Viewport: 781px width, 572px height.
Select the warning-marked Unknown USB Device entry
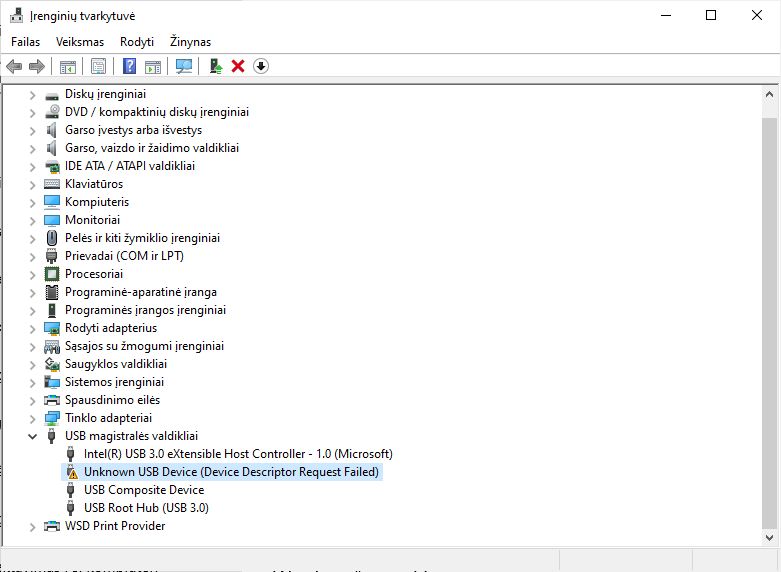pos(231,472)
